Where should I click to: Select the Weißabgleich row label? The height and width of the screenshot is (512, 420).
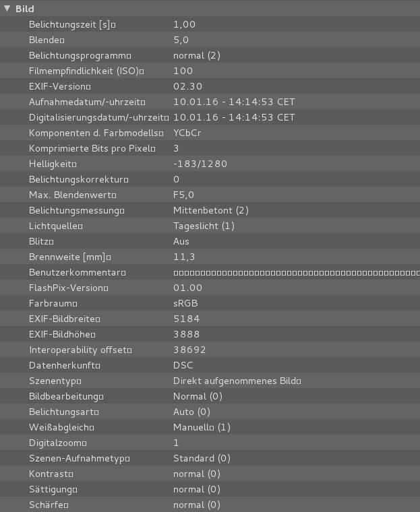60,427
